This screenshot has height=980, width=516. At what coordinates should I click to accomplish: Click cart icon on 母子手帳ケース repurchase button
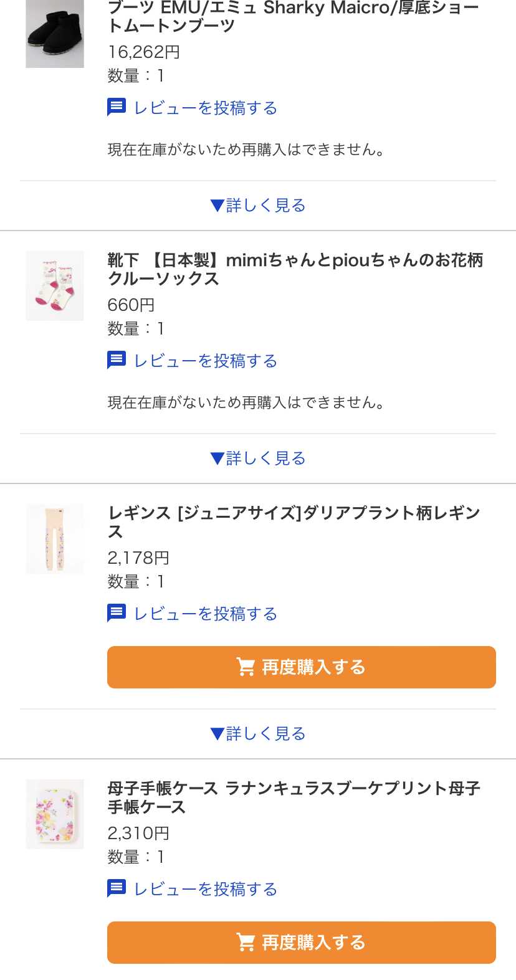(246, 943)
